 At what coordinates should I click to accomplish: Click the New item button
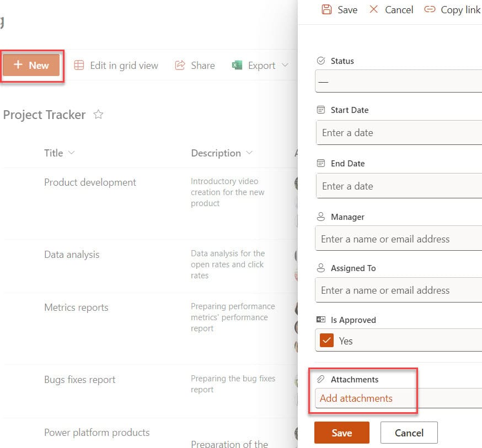31,65
